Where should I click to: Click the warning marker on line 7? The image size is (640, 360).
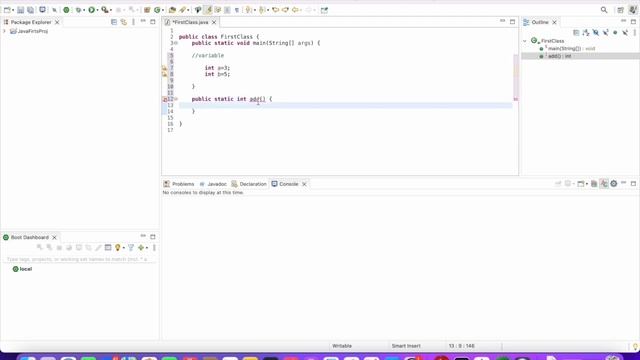tap(165, 68)
